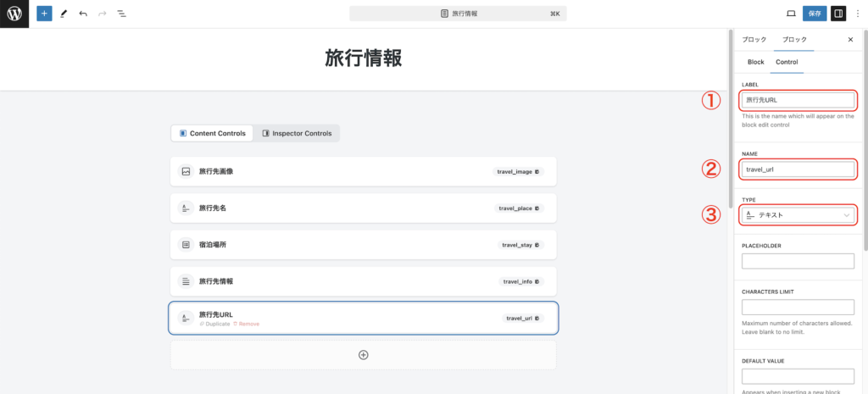Open the three-dot options menu
Screen dimensions: 868x394
(857, 14)
